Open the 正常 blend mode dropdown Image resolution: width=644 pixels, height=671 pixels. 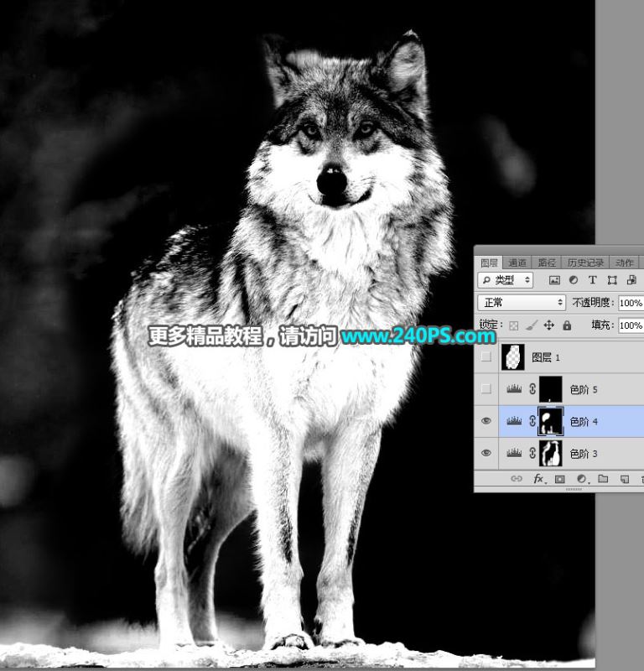[522, 303]
